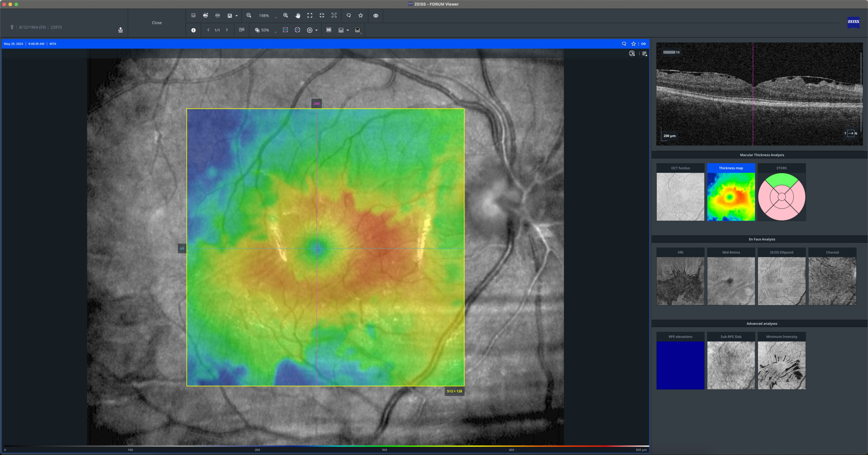Screen dimensions: 868x455
Task: Go to the next page arrow
Action: pyautogui.click(x=227, y=30)
